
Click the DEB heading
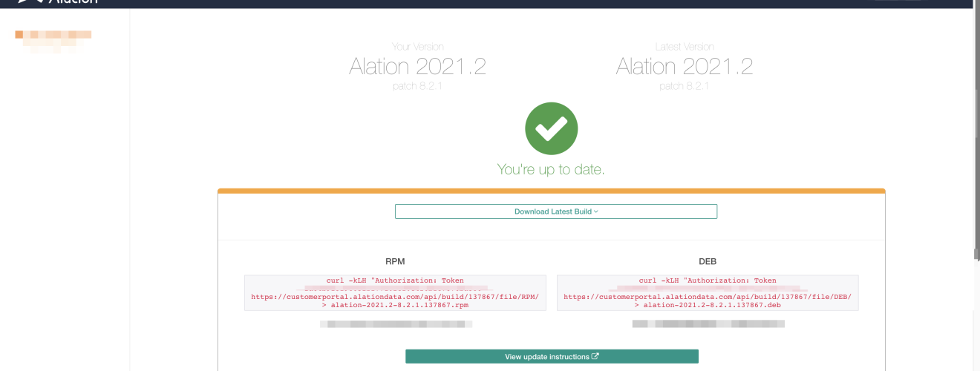click(x=708, y=261)
